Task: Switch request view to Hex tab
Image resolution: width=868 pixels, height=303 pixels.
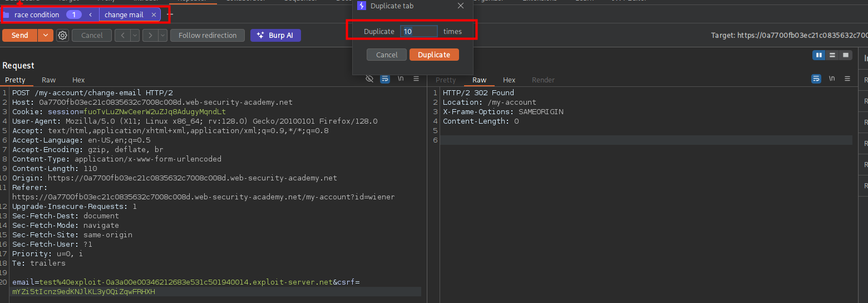Action: (x=78, y=80)
